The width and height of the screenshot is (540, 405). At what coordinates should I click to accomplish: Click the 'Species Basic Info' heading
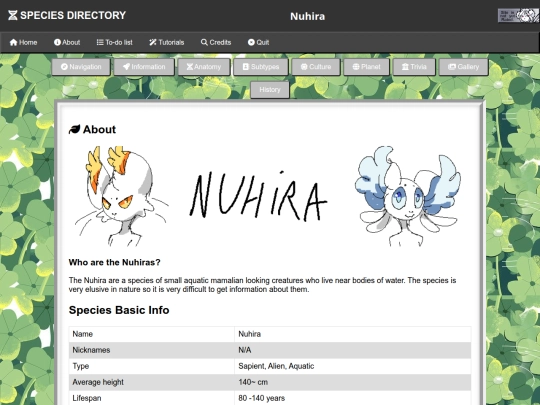tap(119, 310)
